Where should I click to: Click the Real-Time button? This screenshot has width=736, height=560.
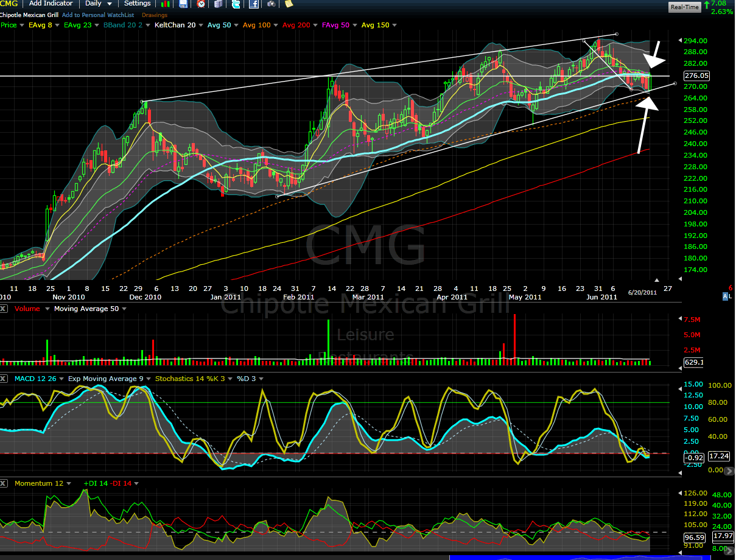pyautogui.click(x=684, y=7)
